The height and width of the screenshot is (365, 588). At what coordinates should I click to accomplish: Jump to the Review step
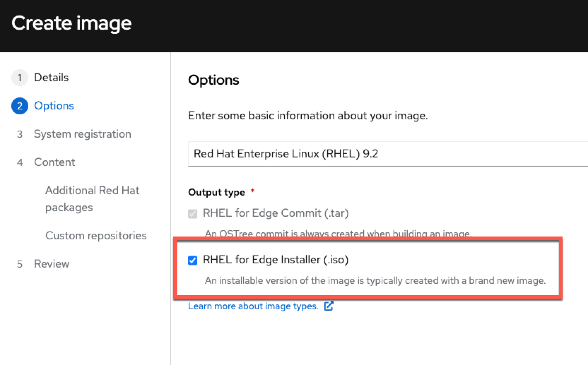click(52, 264)
